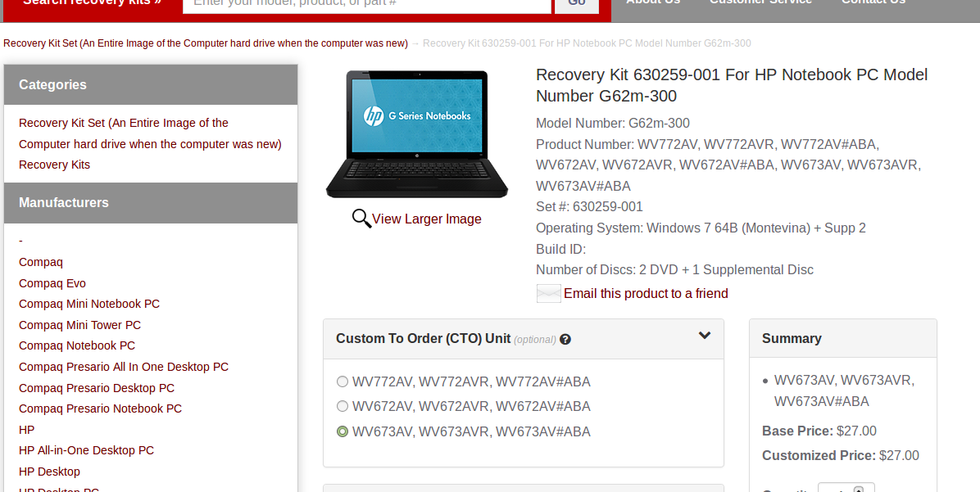Open the HP manufacturer link
The height and width of the screenshot is (492, 980).
coord(26,430)
